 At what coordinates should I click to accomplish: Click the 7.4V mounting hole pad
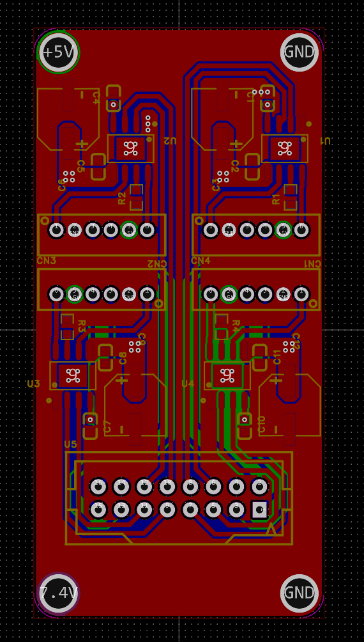(58, 593)
